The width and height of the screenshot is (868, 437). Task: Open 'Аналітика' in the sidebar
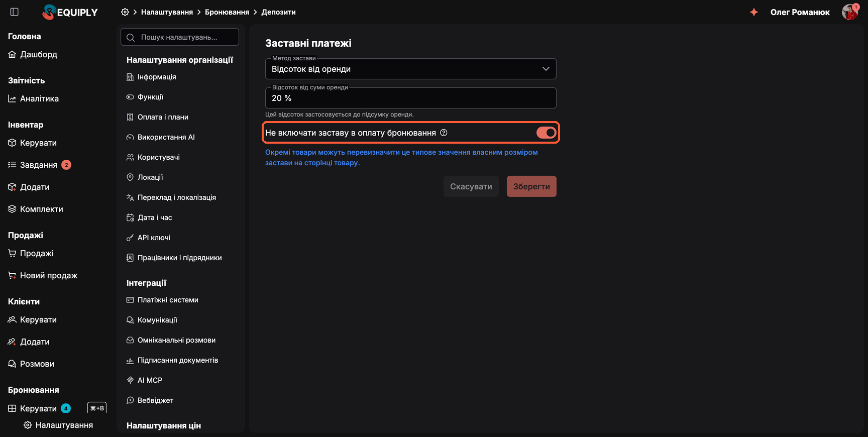click(33, 98)
